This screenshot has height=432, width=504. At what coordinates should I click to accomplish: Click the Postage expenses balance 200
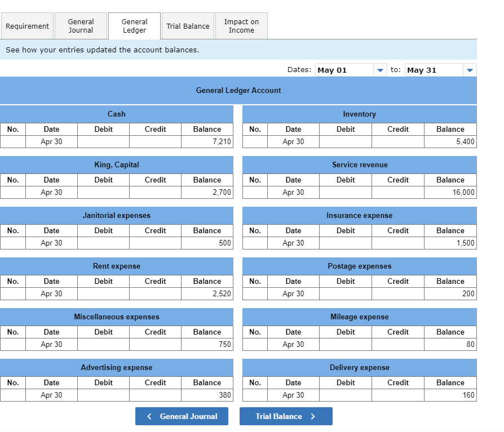(x=450, y=294)
